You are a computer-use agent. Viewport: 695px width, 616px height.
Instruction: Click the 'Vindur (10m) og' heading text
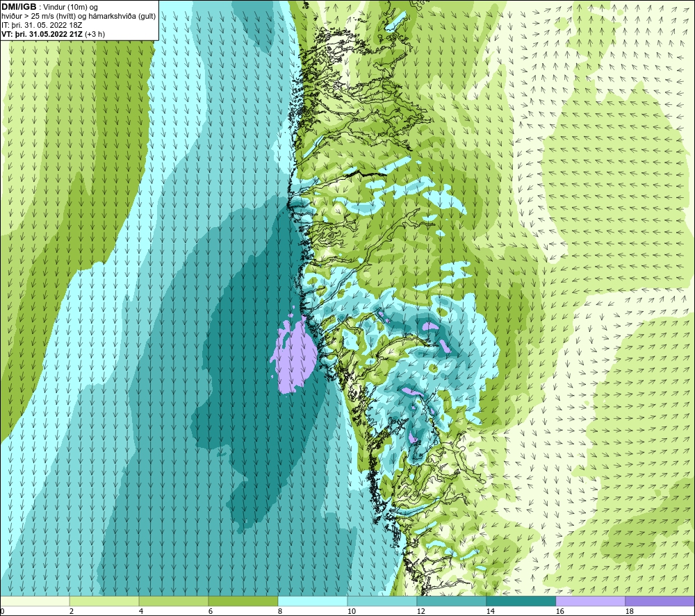coord(70,8)
